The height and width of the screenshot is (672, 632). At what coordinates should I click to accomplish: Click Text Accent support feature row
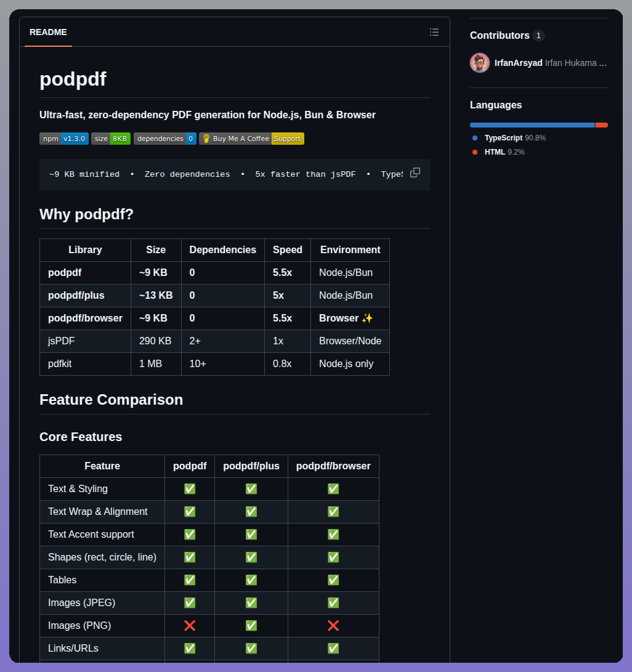pos(209,535)
